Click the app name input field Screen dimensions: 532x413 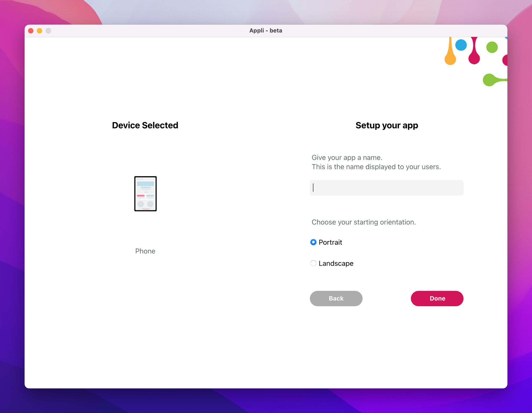click(386, 188)
